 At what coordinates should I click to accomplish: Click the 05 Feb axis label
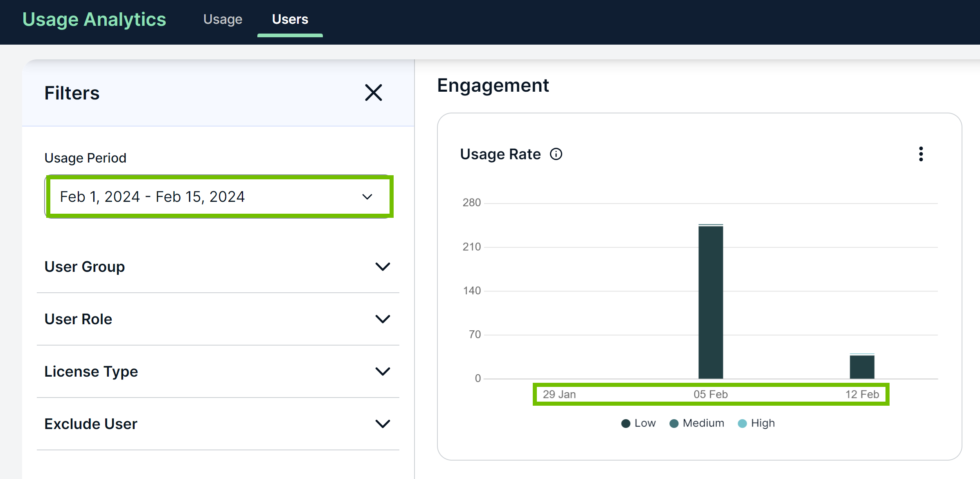710,394
